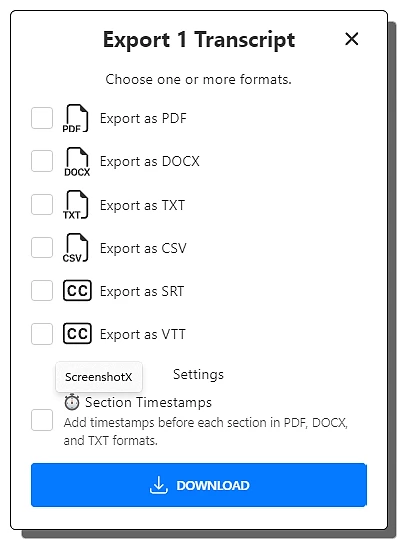The height and width of the screenshot is (539, 397).
Task: Toggle the Export as SRT checkbox
Action: click(42, 290)
